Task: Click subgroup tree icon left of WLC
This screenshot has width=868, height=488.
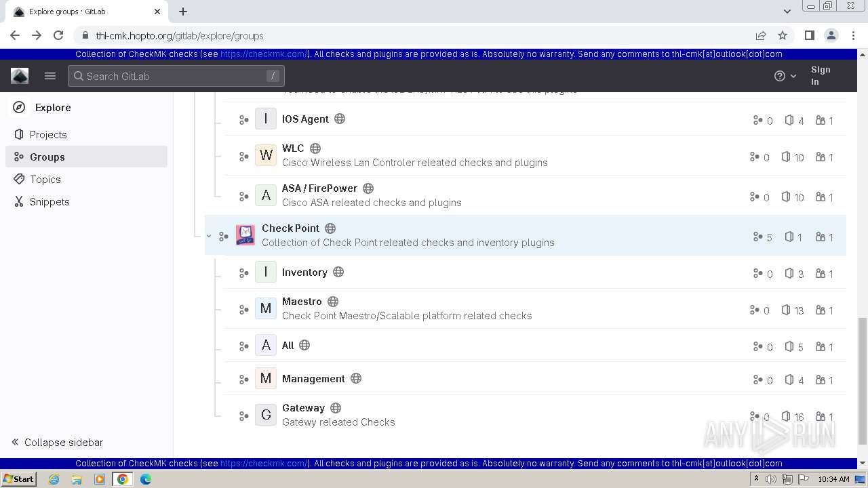Action: click(x=243, y=157)
